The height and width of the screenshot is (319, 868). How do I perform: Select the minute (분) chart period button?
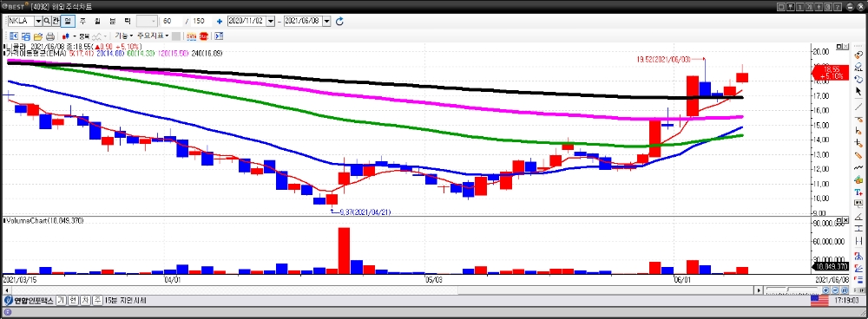click(112, 21)
